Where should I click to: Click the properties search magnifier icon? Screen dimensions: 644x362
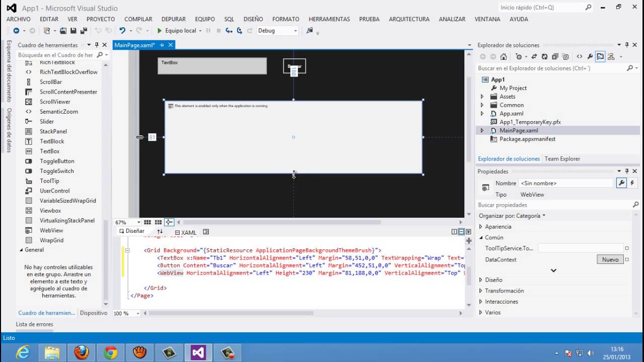click(635, 205)
